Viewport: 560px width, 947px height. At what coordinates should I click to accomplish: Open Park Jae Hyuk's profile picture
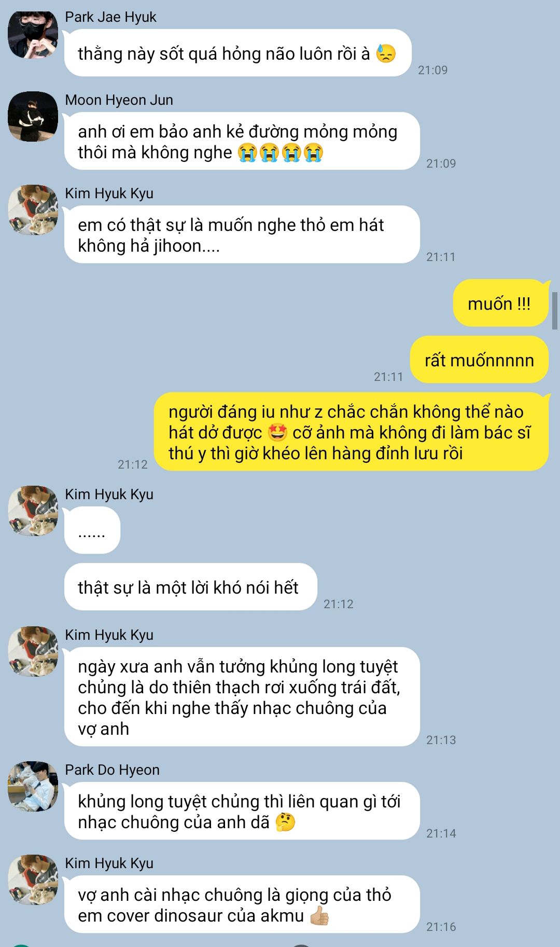pos(33,34)
